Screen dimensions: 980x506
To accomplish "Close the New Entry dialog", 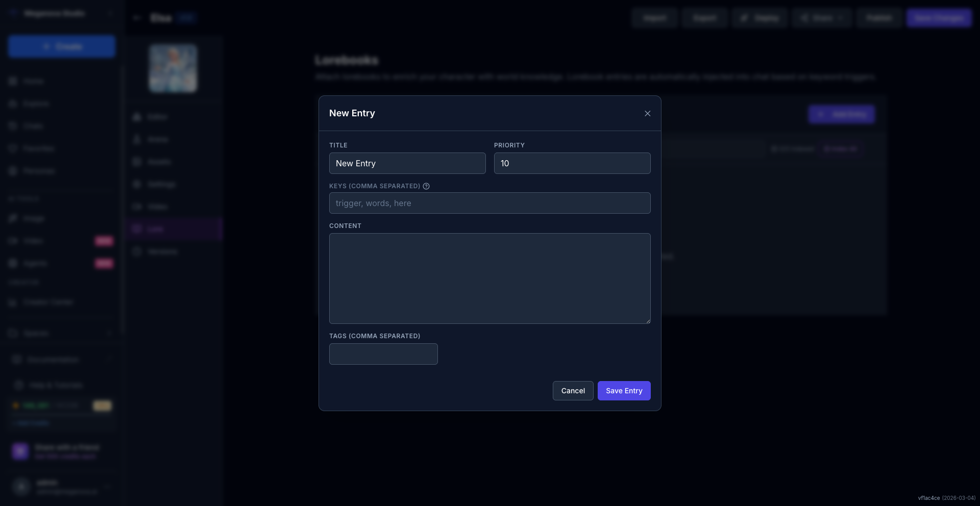I will 647,114.
